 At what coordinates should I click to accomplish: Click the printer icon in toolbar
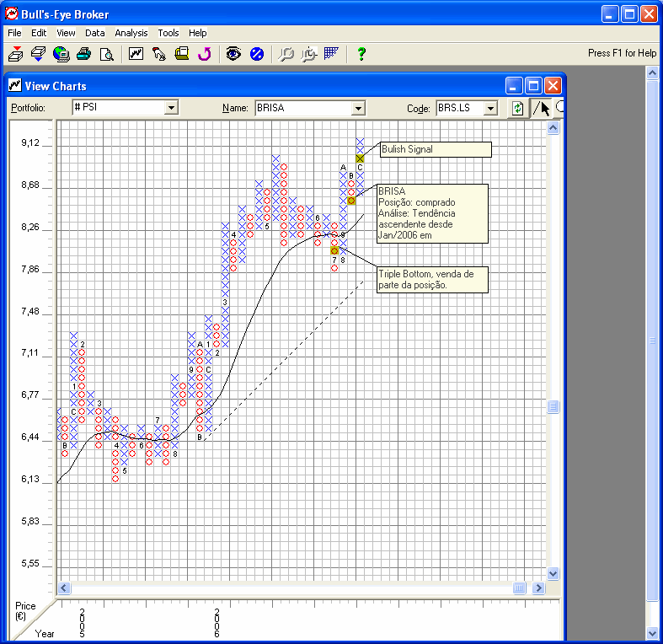83,54
